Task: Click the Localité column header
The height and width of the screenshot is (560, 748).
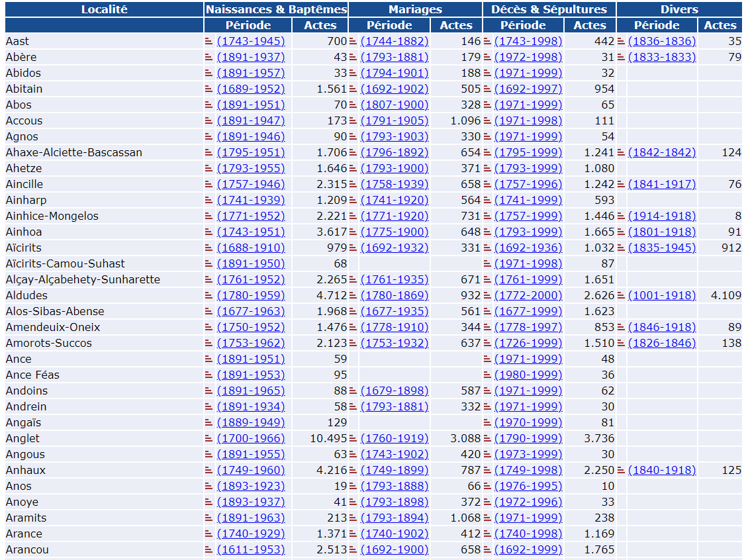Action: coord(104,9)
